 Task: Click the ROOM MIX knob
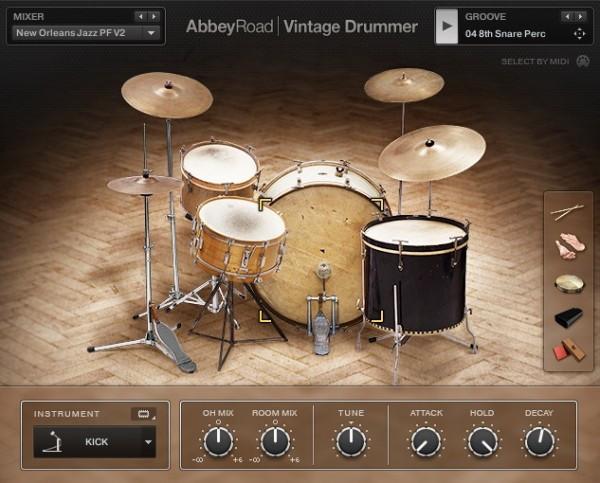point(275,441)
